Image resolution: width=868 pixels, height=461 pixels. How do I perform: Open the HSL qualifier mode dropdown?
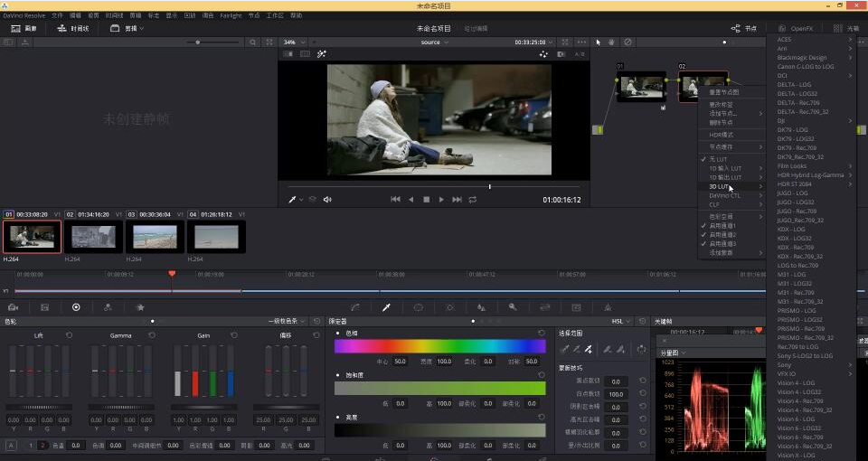click(622, 321)
